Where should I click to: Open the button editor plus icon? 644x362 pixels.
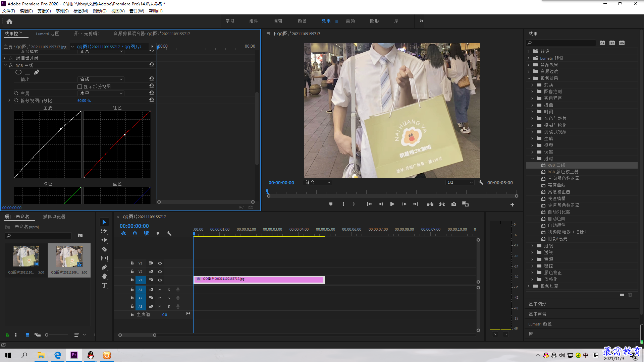(x=512, y=204)
